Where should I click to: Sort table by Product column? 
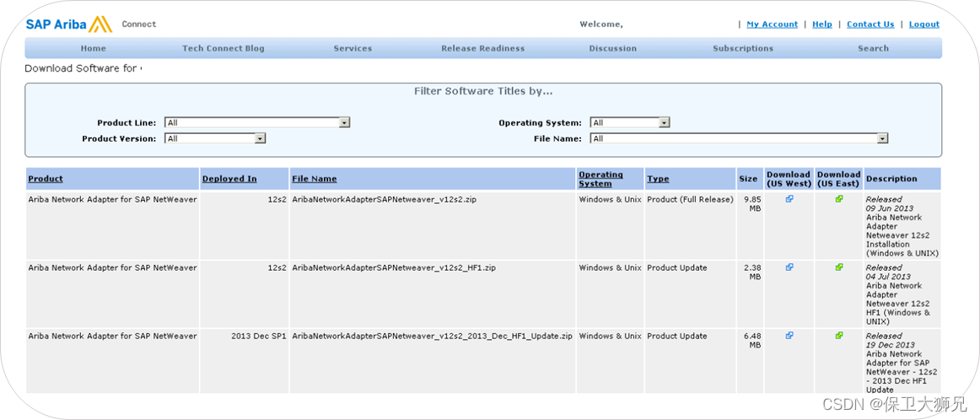pyautogui.click(x=46, y=179)
